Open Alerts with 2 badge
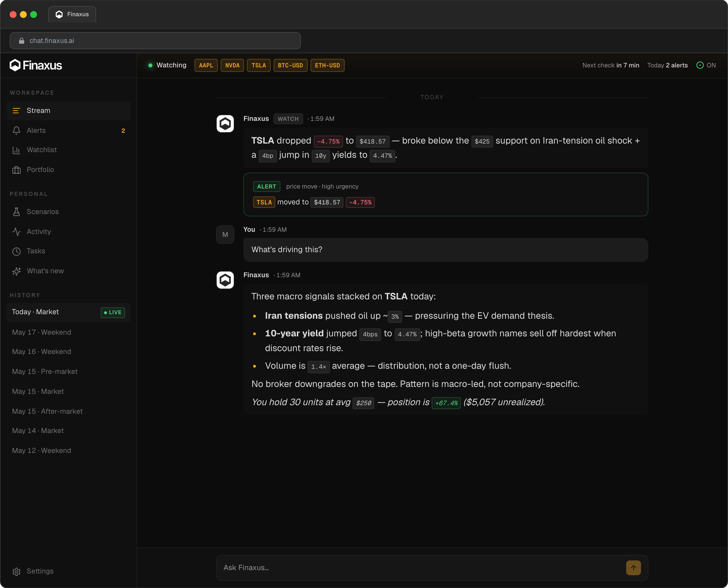728x588 pixels. 69,131
